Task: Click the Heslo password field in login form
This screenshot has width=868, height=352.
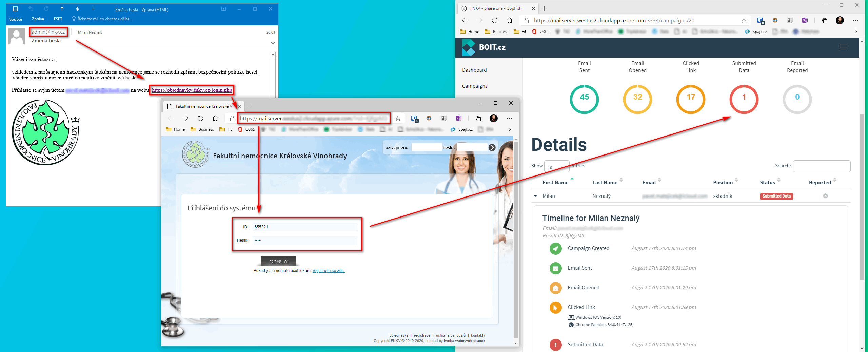Action: (305, 240)
